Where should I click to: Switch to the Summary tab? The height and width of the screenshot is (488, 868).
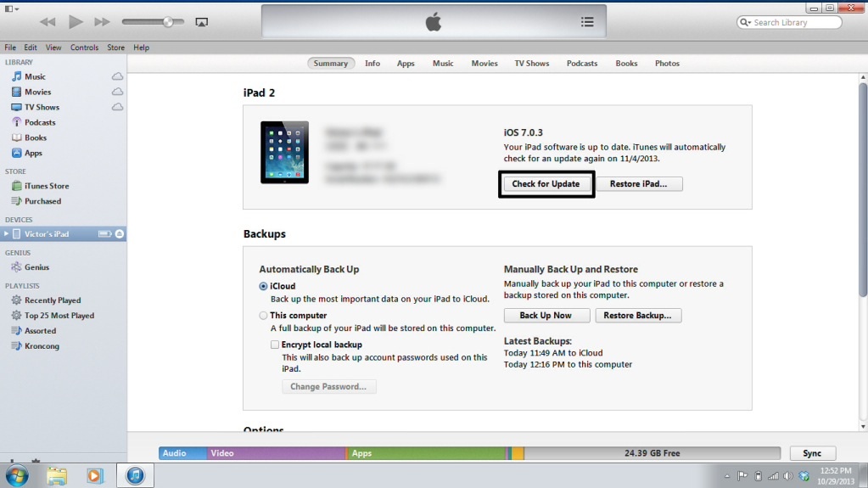330,63
